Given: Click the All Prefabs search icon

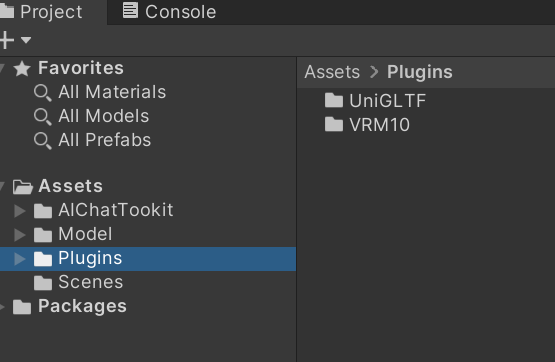Looking at the screenshot, I should [42, 141].
